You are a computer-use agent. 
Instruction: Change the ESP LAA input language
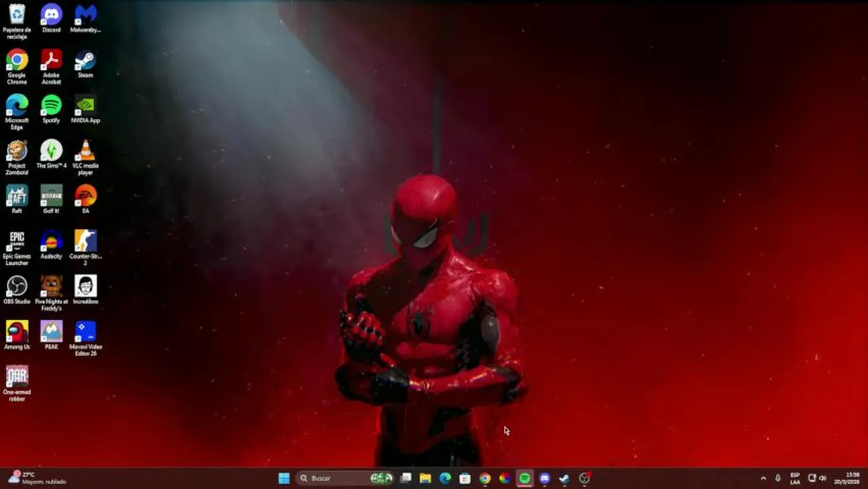click(795, 478)
